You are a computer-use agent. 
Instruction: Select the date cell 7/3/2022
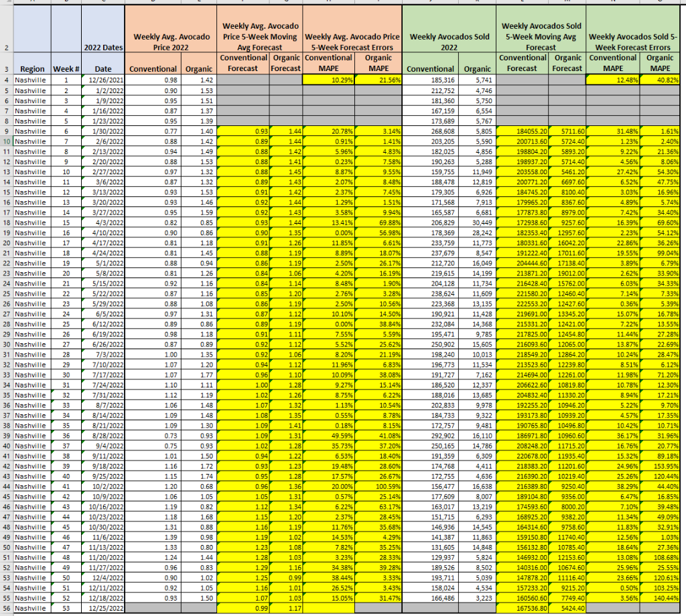click(x=102, y=354)
